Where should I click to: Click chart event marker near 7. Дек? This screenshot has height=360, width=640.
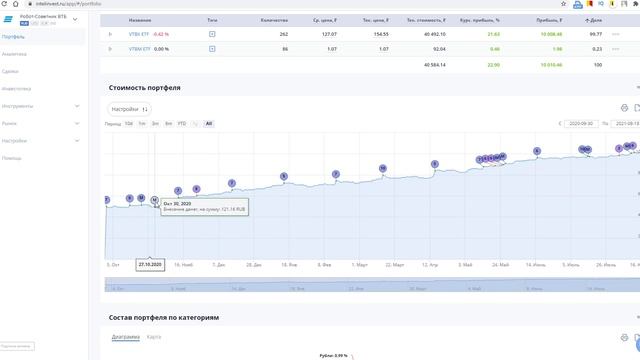(x=232, y=183)
